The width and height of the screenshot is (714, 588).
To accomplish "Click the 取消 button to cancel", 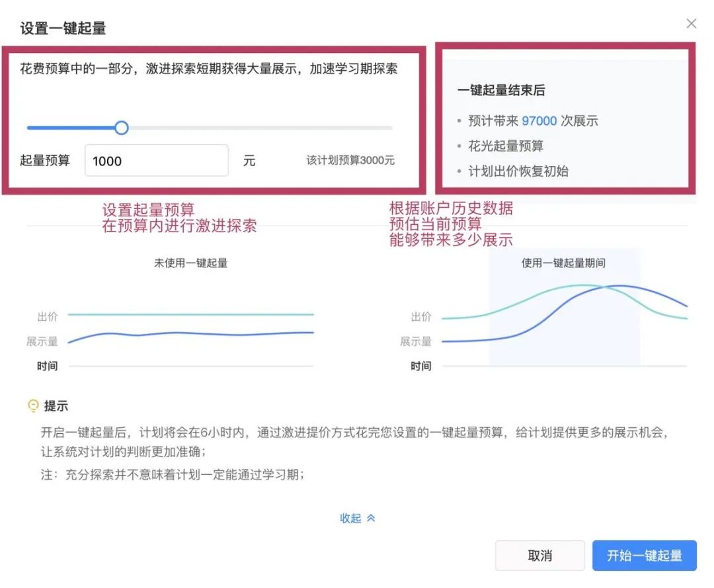I will (539, 556).
